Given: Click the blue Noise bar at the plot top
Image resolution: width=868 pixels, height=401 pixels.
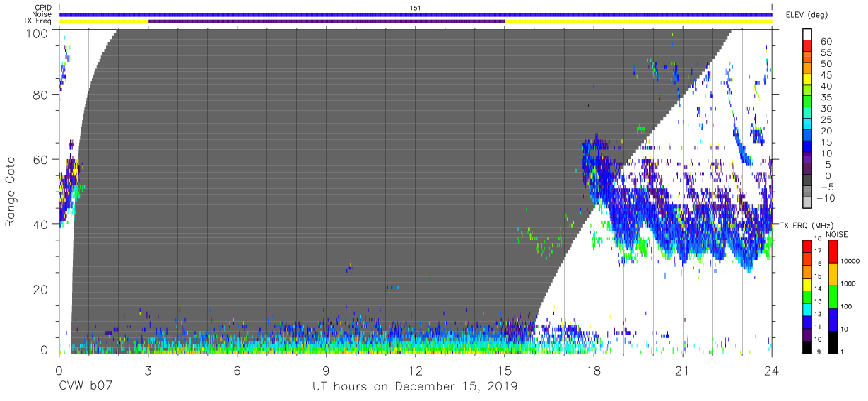Looking at the screenshot, I should 416,14.
